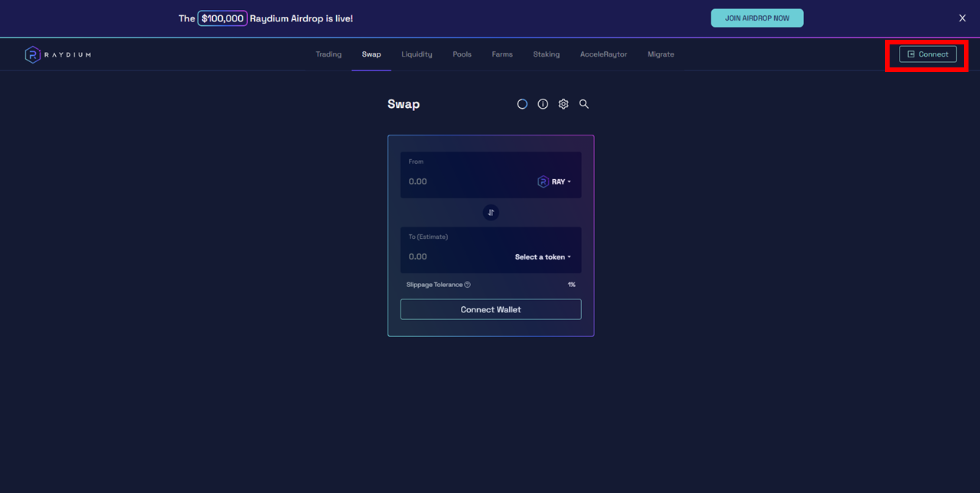Image resolution: width=980 pixels, height=493 pixels.
Task: Click the Raydium logo
Action: click(x=57, y=54)
